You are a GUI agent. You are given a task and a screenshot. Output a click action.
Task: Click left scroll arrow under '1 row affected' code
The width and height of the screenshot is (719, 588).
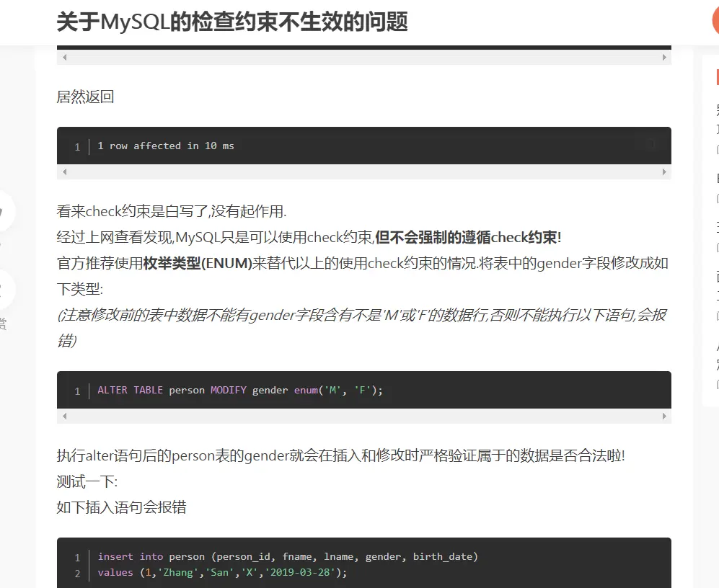tap(65, 172)
